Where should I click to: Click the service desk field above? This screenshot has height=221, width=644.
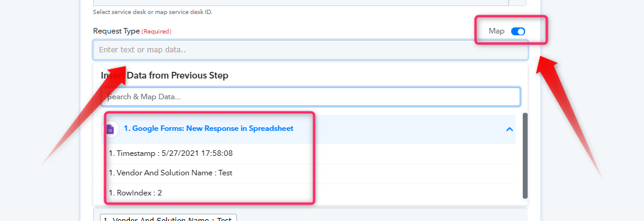(300, 2)
